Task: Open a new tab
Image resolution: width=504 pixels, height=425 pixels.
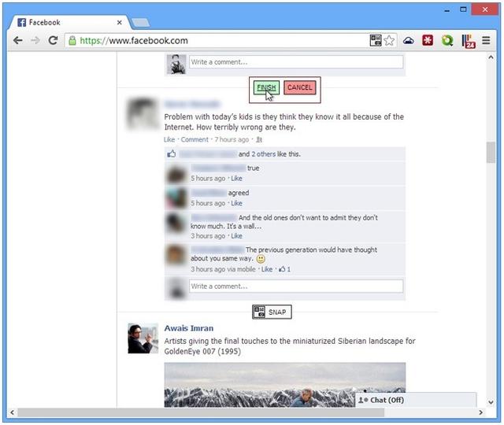Action: pyautogui.click(x=141, y=23)
